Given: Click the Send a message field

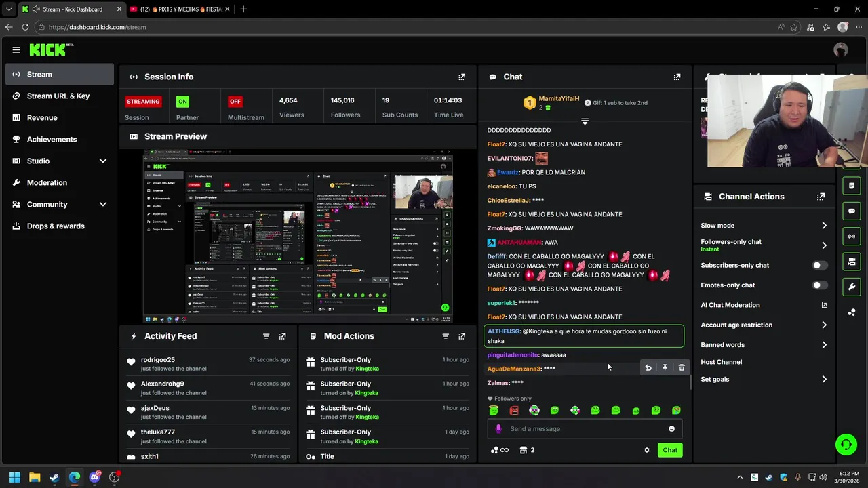Looking at the screenshot, I should pos(585,428).
